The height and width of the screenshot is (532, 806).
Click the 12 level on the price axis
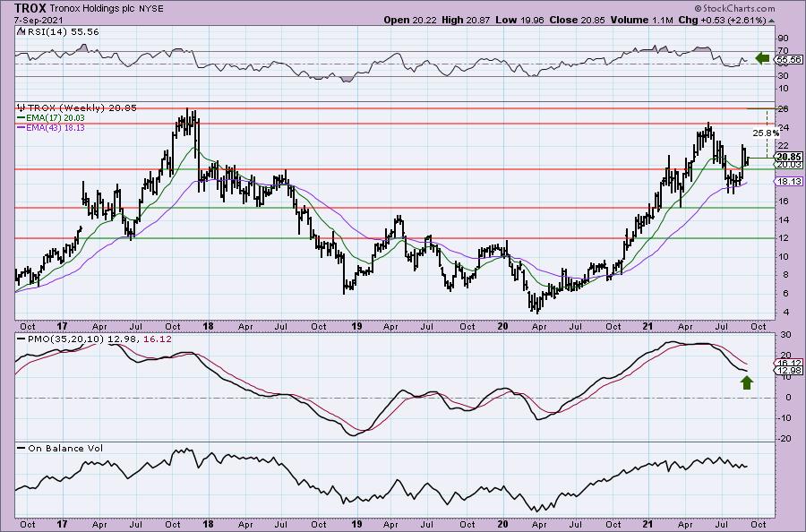coord(784,238)
